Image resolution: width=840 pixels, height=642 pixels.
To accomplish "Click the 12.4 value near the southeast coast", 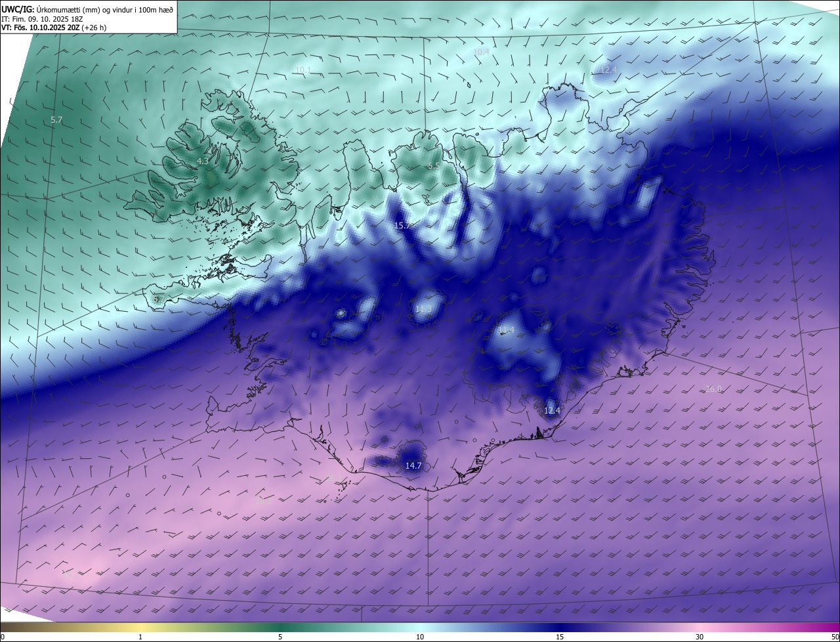I will coord(553,410).
